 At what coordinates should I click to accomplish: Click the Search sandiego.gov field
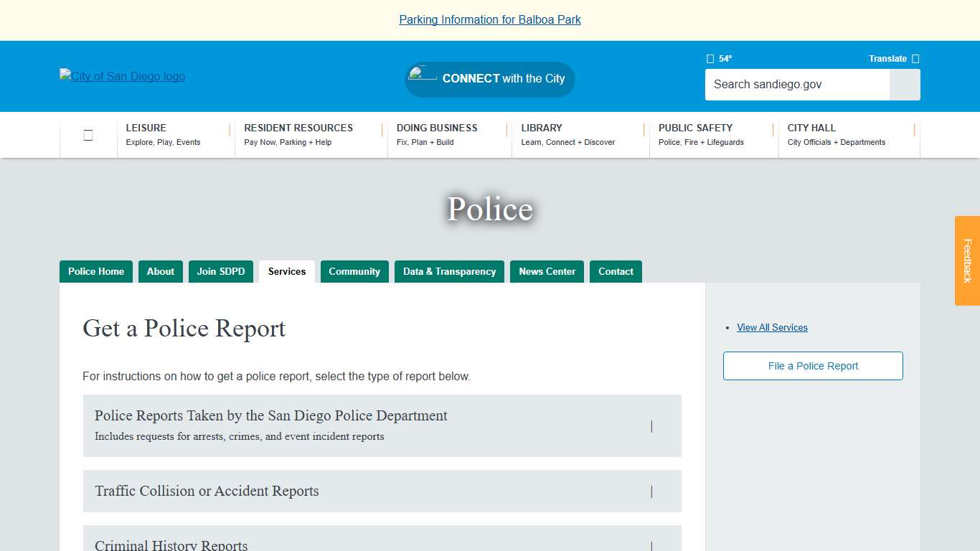pos(796,85)
